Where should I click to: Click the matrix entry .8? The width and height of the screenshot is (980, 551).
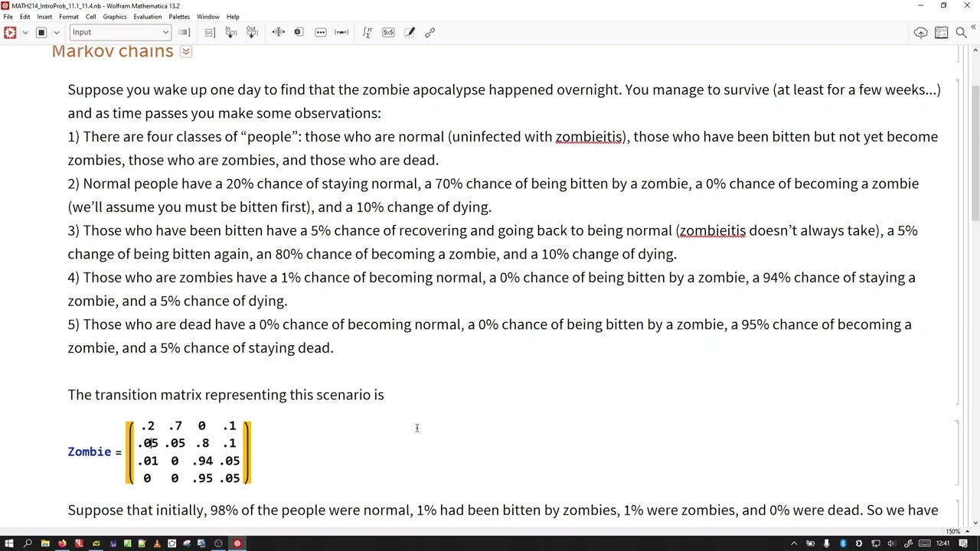pyautogui.click(x=202, y=443)
